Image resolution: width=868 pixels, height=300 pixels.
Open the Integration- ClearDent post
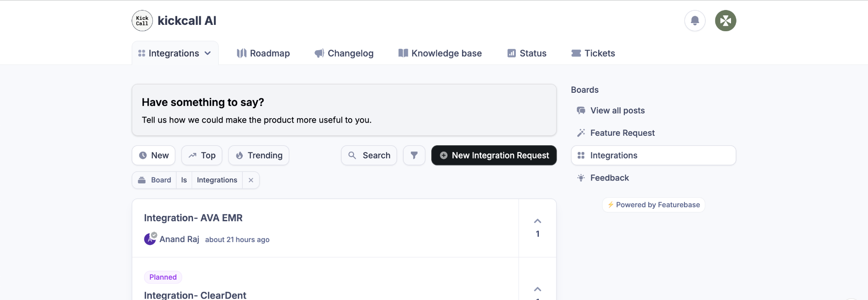coord(195,295)
